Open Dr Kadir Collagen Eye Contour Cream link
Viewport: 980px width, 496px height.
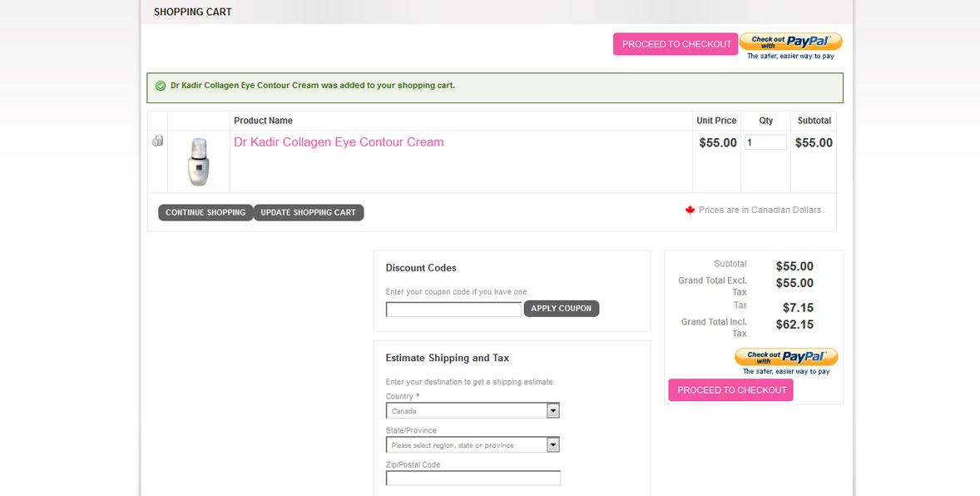(x=339, y=142)
